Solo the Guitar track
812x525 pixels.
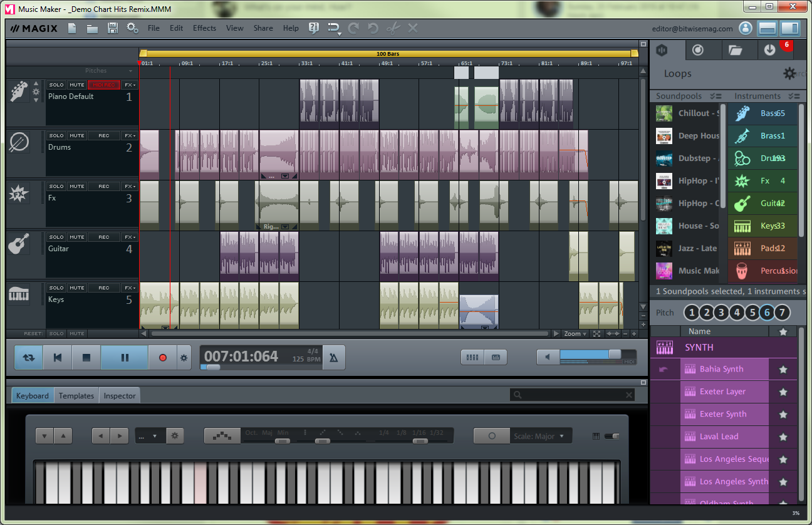pos(56,236)
